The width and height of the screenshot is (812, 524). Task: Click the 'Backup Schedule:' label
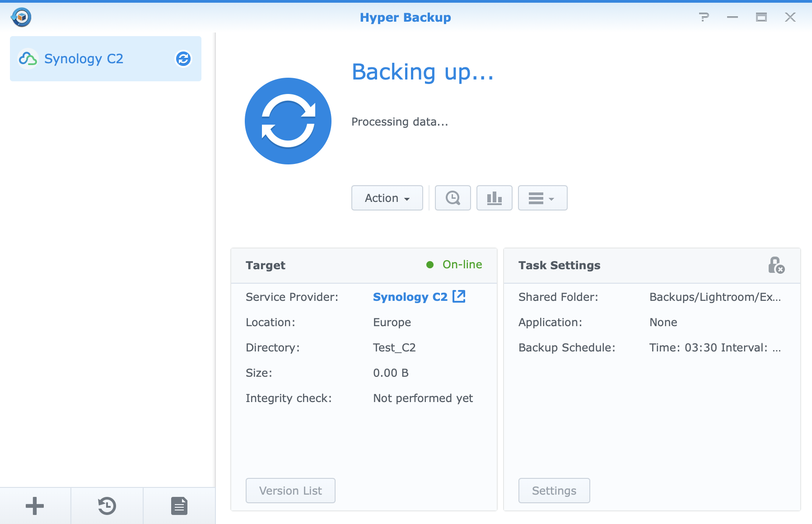coord(567,347)
